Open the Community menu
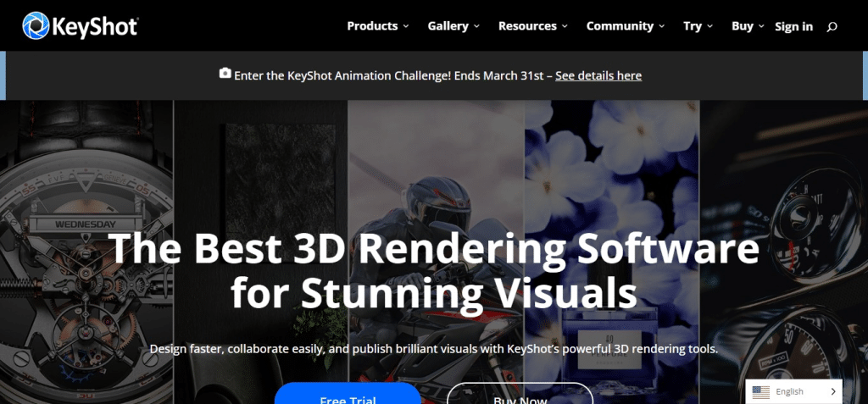 (620, 26)
